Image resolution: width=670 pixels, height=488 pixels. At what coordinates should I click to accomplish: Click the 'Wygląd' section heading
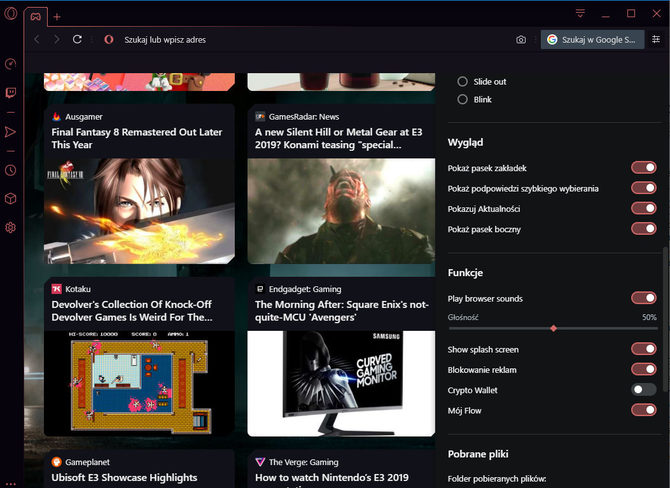[465, 142]
